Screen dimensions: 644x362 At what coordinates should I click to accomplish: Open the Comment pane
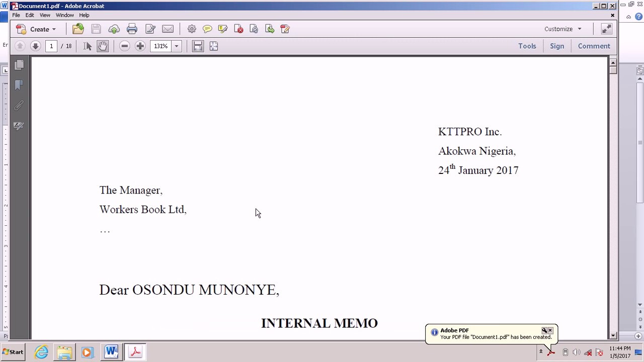coord(594,46)
